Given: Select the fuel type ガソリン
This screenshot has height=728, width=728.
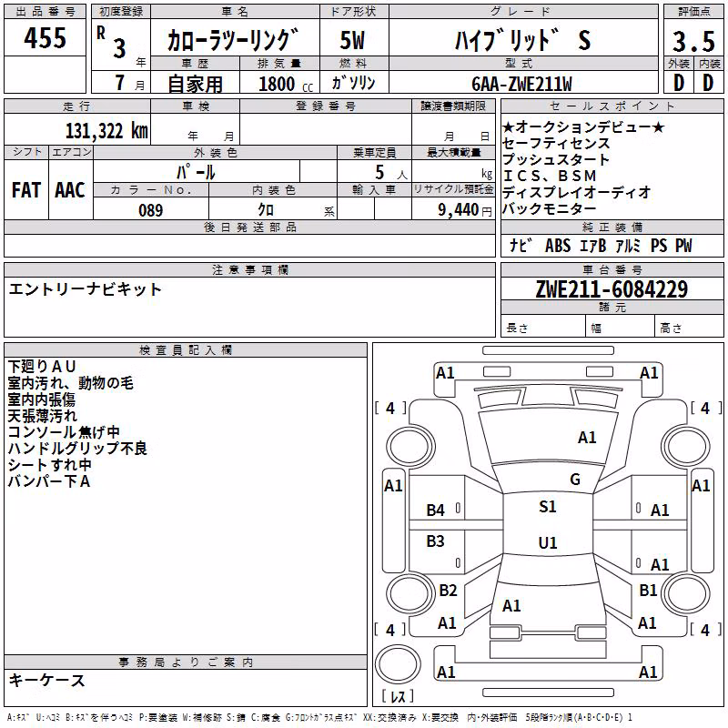Looking at the screenshot, I should tap(353, 83).
